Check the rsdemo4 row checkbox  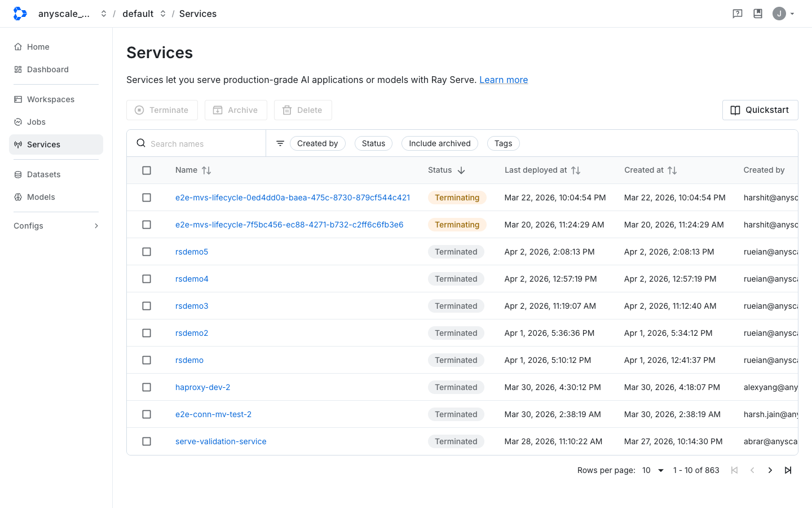coord(147,279)
